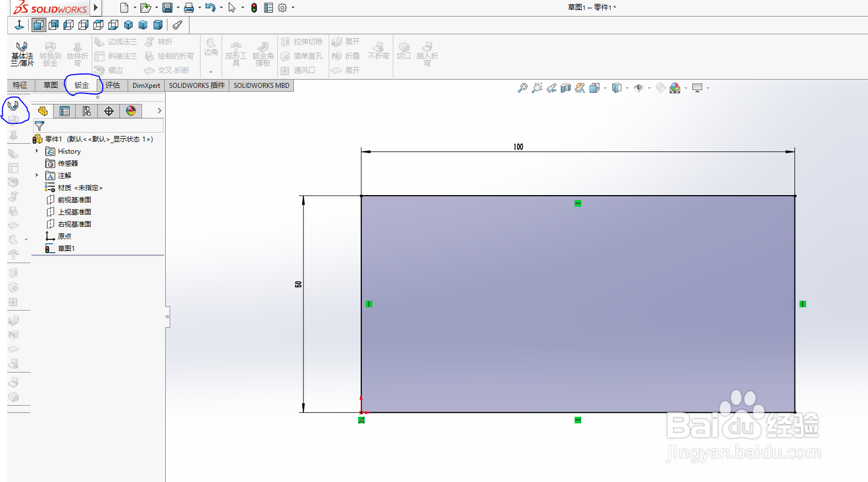This screenshot has width=868, height=482.
Task: Click the Previous View icon
Action: [551, 88]
